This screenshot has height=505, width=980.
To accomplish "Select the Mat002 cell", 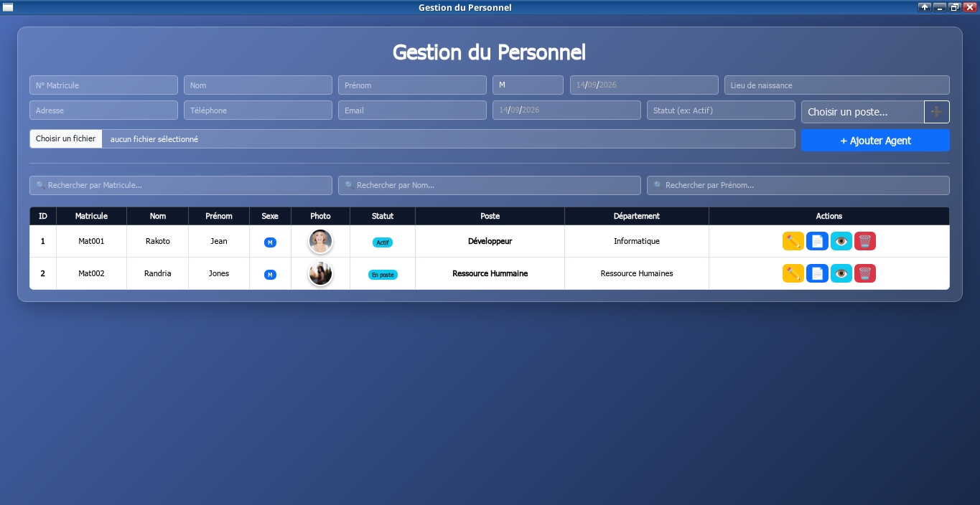I will (91, 273).
